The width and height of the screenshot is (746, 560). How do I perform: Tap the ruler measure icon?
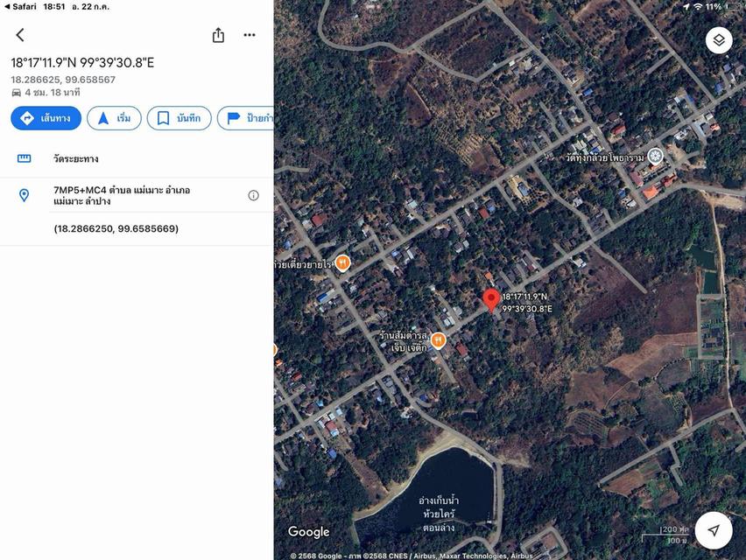click(x=25, y=158)
